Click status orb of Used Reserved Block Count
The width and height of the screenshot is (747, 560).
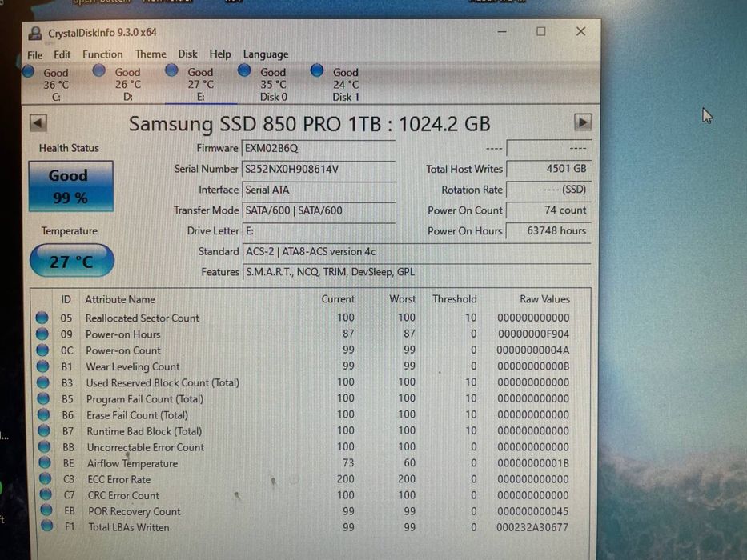[x=43, y=382]
